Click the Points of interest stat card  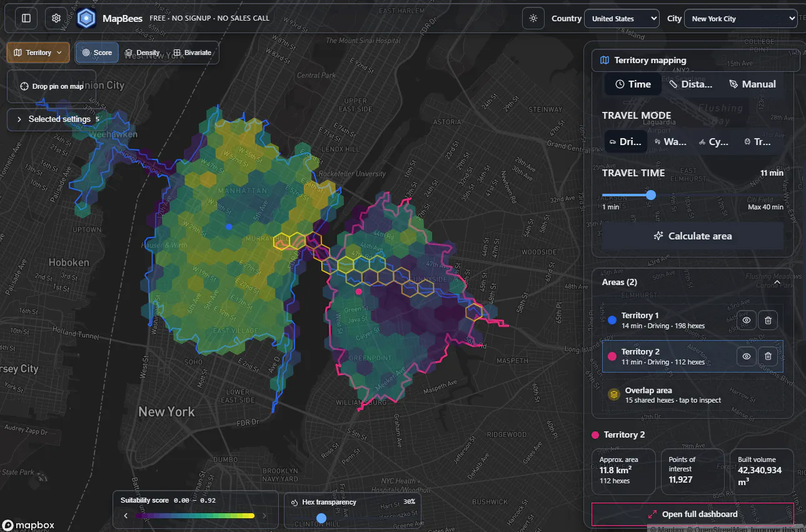click(693, 471)
